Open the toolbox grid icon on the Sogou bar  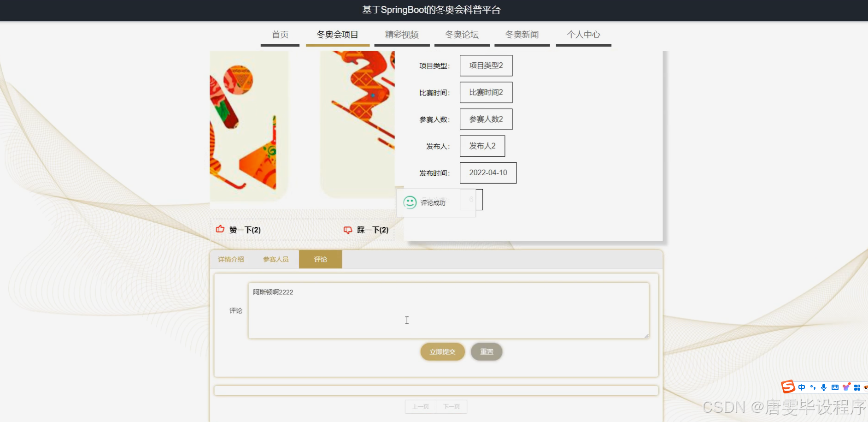(857, 387)
